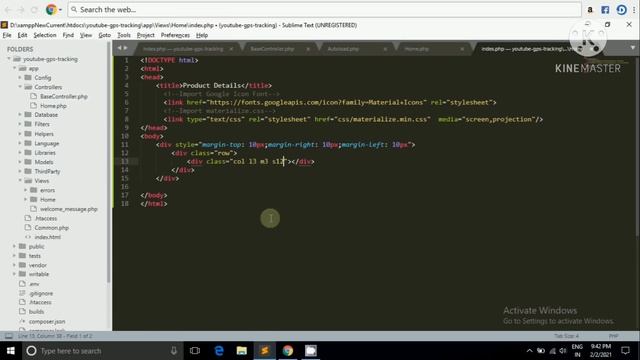Image resolution: width=640 pixels, height=360 pixels.
Task: Click the browser Search the web field
Action: tap(324, 9)
